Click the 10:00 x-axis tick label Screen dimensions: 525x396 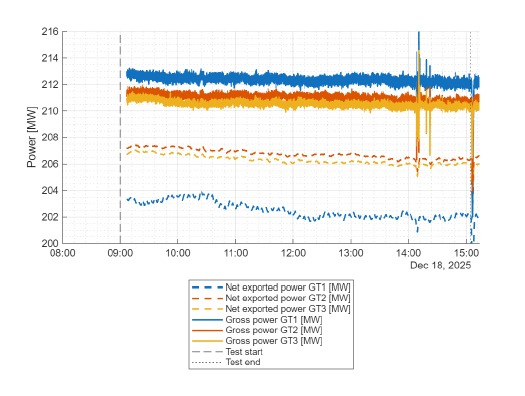(178, 253)
